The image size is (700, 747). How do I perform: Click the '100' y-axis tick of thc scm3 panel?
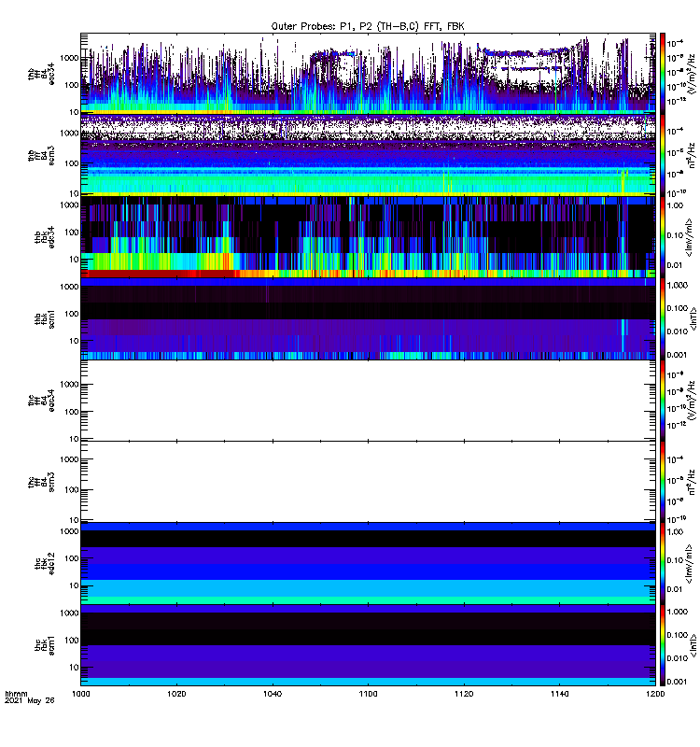(x=72, y=489)
